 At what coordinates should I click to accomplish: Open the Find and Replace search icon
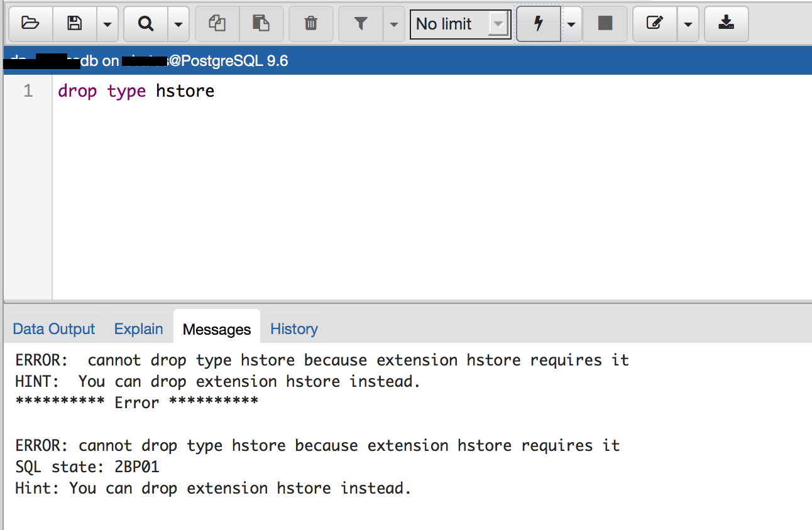click(x=145, y=23)
